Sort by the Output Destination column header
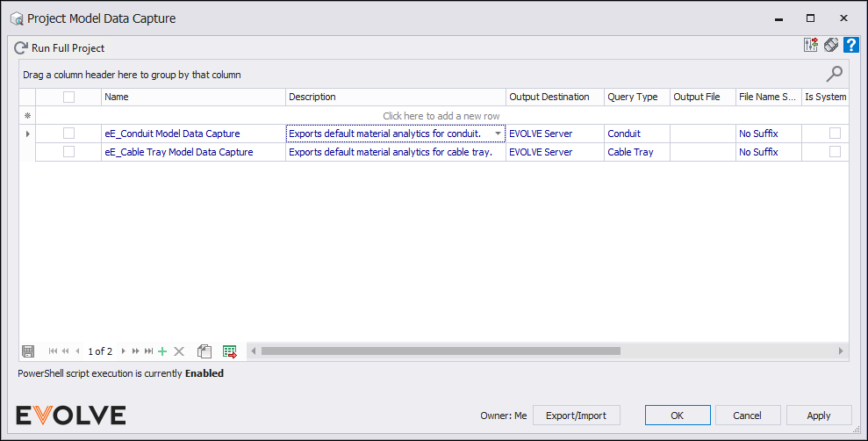This screenshot has width=868, height=441. point(555,97)
